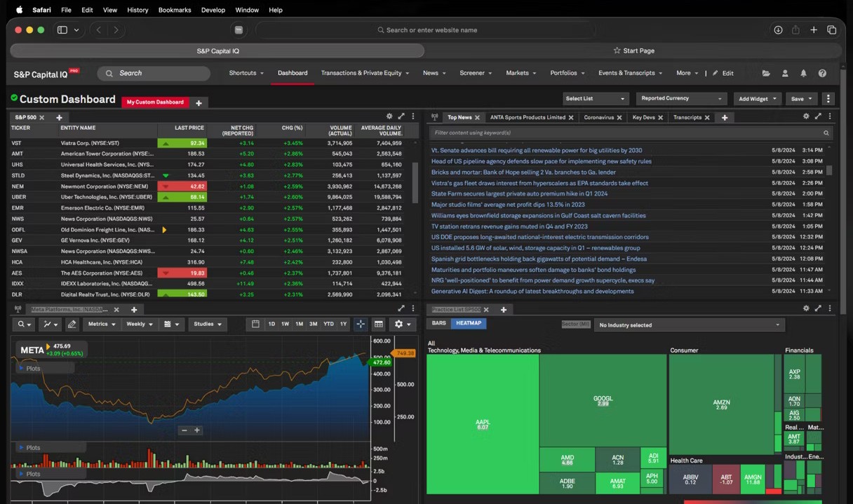Click AMZN tile in heatmap

coord(721,404)
